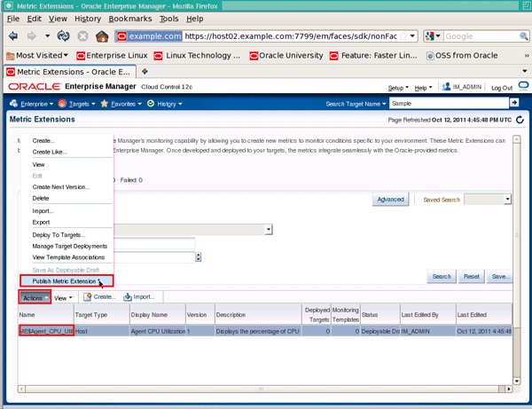Image resolution: width=532 pixels, height=409 pixels.
Task: Click the bookmark star in the URL bar
Action: click(x=403, y=36)
